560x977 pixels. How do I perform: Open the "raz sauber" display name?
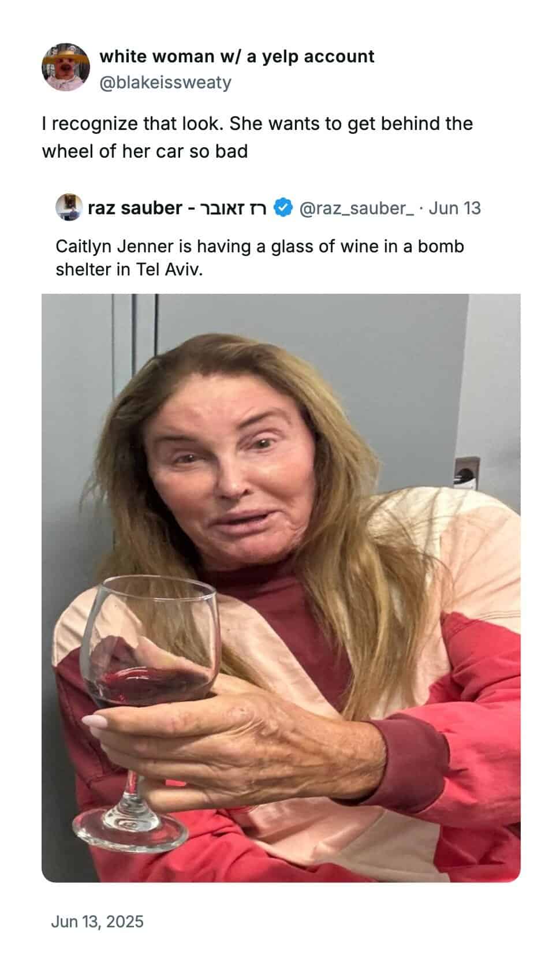click(135, 208)
